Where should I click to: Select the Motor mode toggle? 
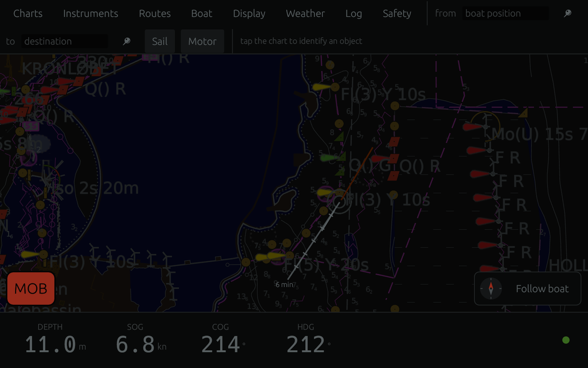(x=202, y=41)
